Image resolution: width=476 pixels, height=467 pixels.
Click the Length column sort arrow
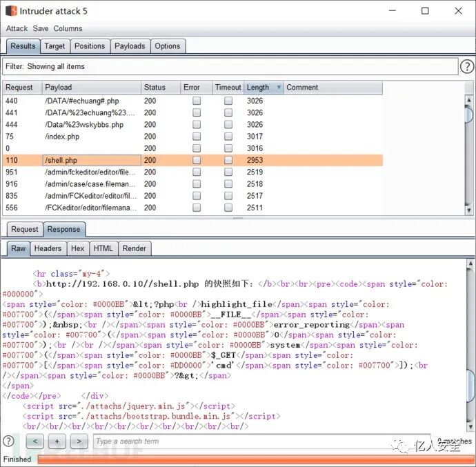point(279,88)
